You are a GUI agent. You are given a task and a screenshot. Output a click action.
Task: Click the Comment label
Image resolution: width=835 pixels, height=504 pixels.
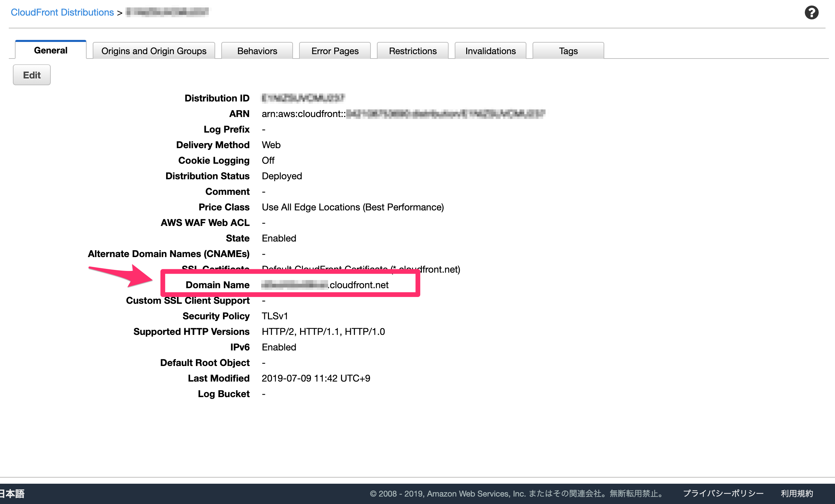pyautogui.click(x=227, y=191)
